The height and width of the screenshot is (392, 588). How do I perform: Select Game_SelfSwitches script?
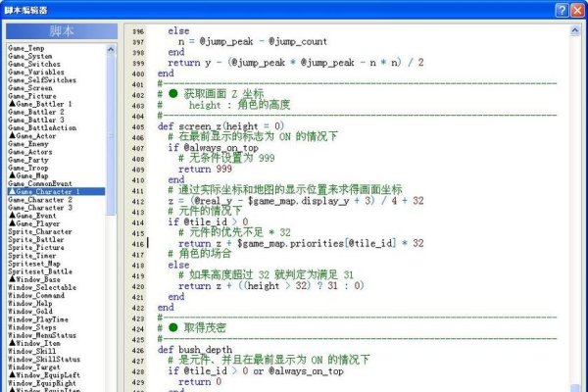click(x=42, y=80)
